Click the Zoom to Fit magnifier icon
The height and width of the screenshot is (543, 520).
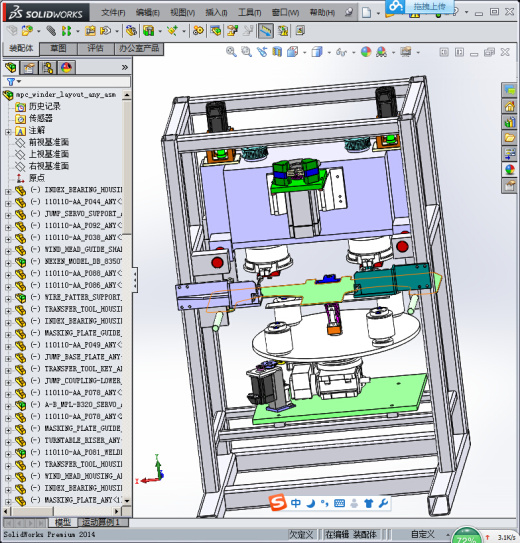[231, 52]
